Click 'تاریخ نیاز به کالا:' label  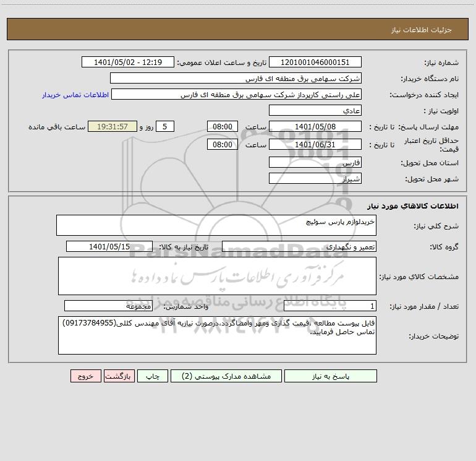(184, 247)
